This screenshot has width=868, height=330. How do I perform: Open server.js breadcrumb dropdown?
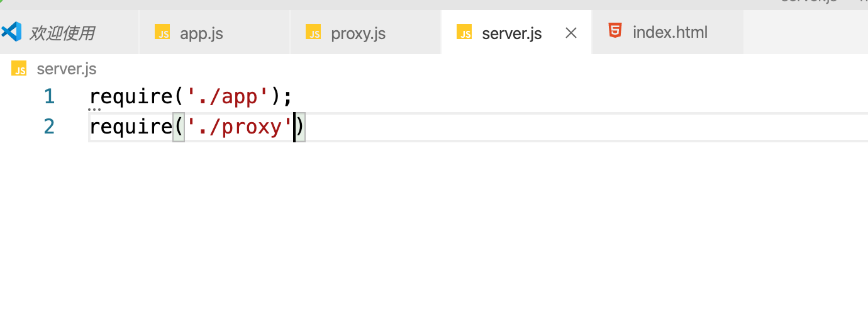pos(67,69)
